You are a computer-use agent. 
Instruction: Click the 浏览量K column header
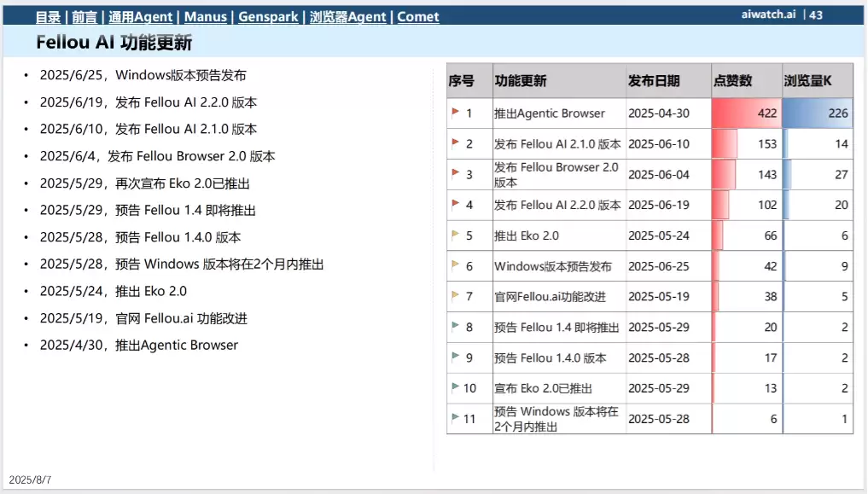point(818,81)
